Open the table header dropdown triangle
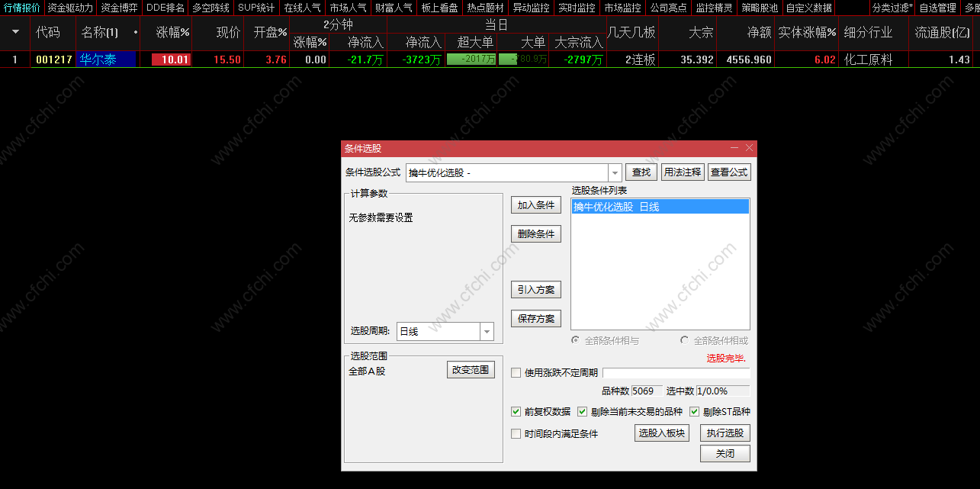 (x=15, y=33)
